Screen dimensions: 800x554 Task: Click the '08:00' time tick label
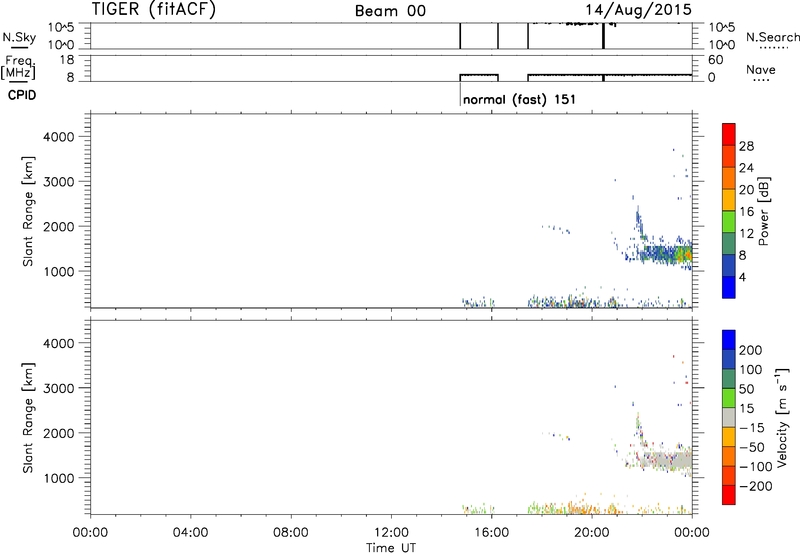(291, 533)
